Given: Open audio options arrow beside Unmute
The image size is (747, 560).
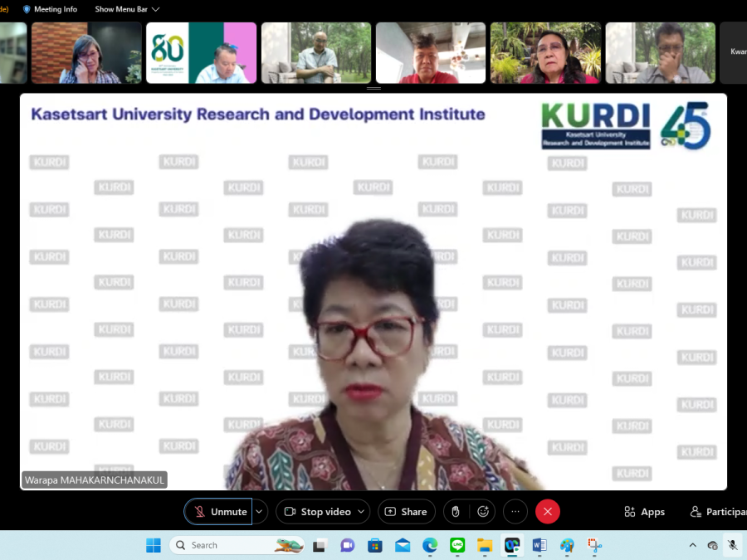Looking at the screenshot, I should pyautogui.click(x=260, y=512).
